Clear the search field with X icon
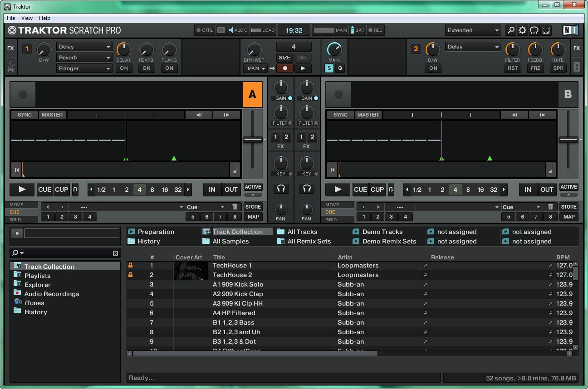This screenshot has width=588, height=389. (115, 253)
